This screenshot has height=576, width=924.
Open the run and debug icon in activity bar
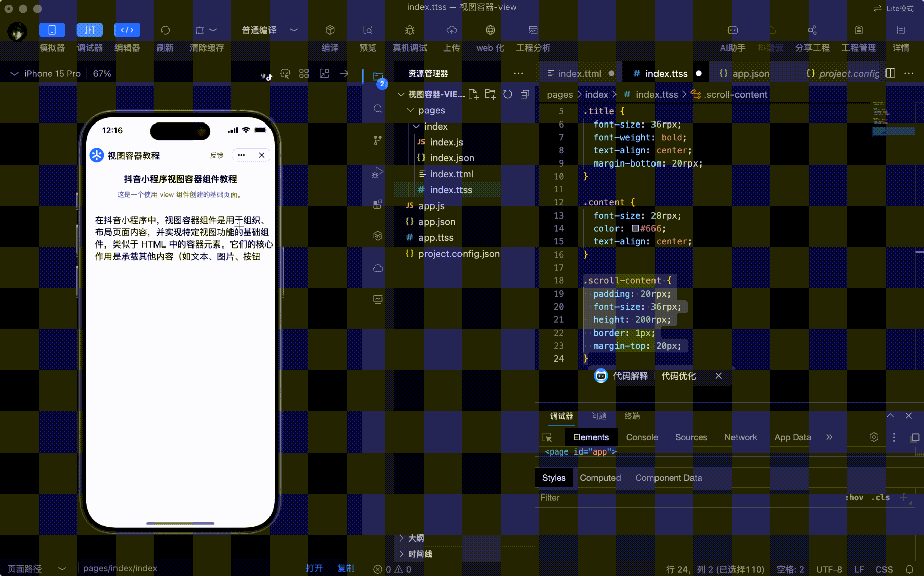(x=378, y=172)
